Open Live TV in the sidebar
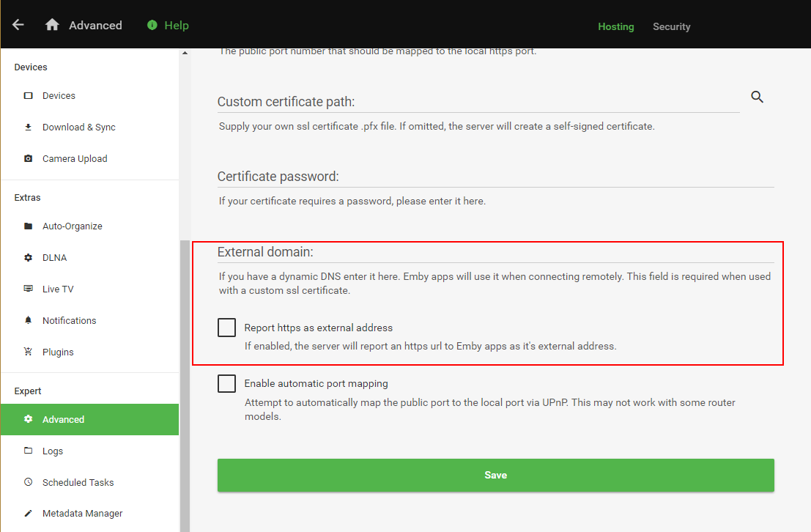Image resolution: width=811 pixels, height=532 pixels. pyautogui.click(x=58, y=289)
